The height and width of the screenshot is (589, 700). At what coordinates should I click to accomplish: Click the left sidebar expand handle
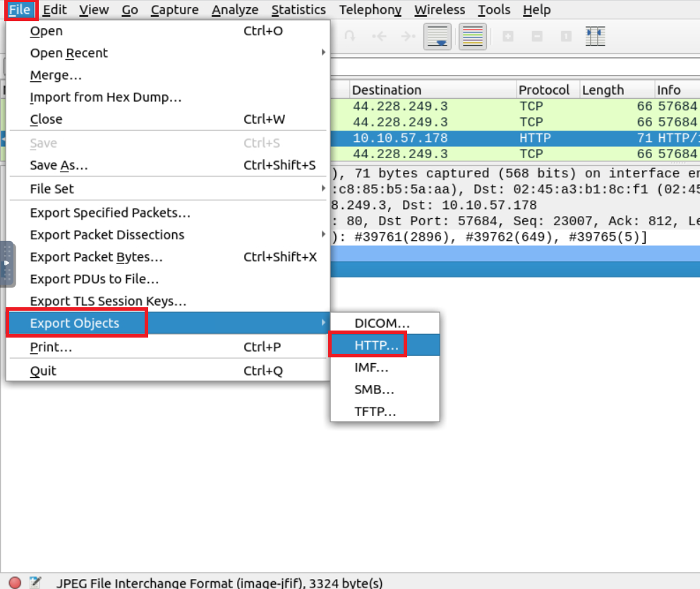[x=7, y=263]
